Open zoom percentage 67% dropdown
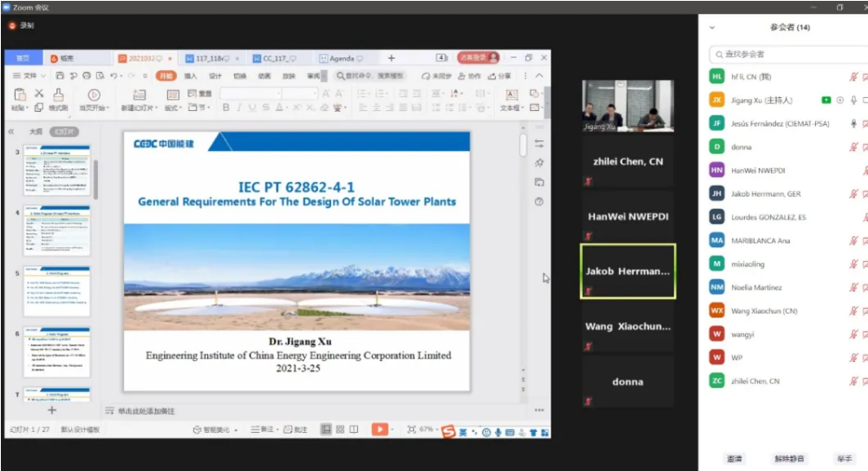 pyautogui.click(x=427, y=429)
